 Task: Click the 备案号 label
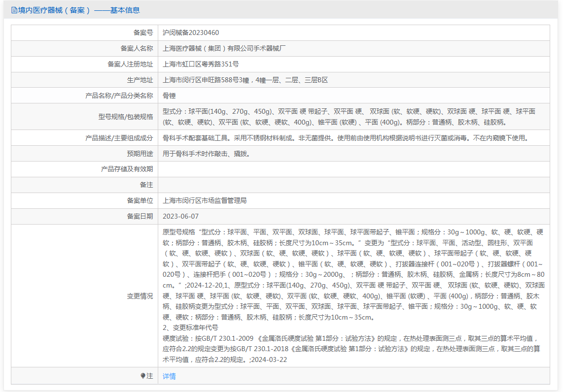coord(143,33)
